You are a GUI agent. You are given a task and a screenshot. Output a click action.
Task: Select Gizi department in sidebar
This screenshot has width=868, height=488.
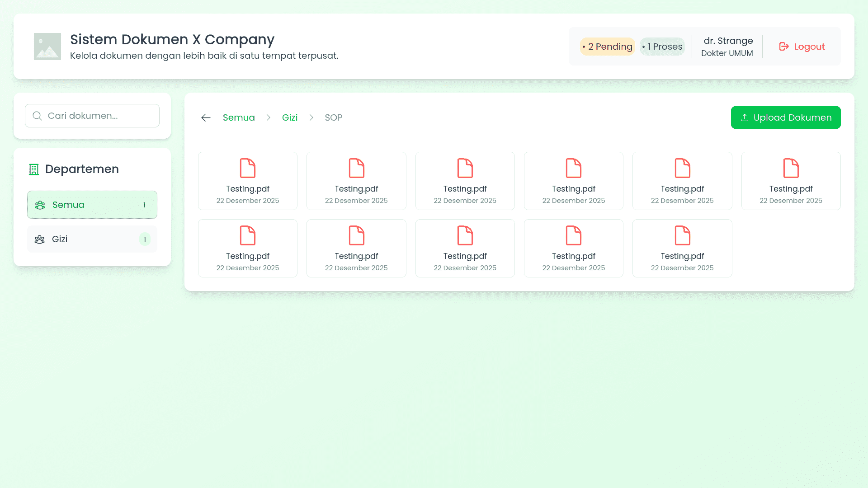pyautogui.click(x=92, y=239)
